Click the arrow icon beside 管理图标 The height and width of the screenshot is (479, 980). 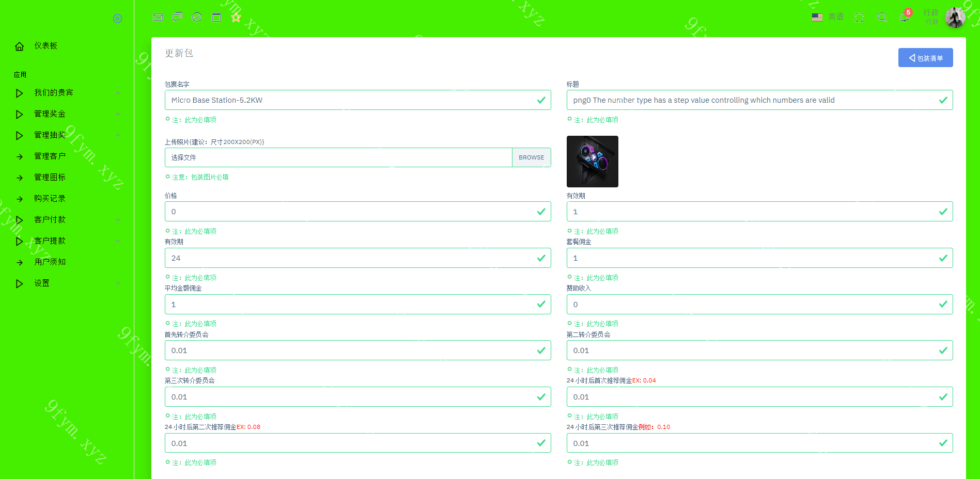[20, 178]
